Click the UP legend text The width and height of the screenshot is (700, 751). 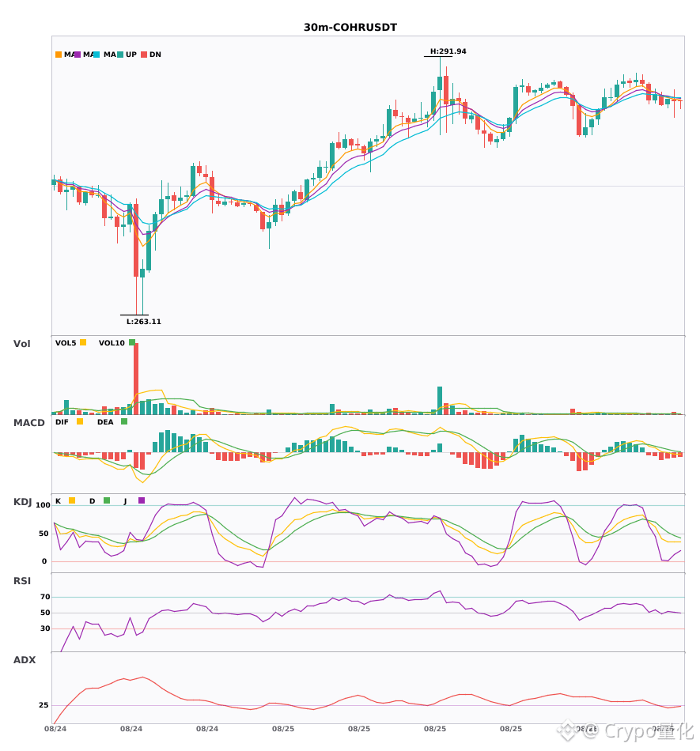point(131,55)
